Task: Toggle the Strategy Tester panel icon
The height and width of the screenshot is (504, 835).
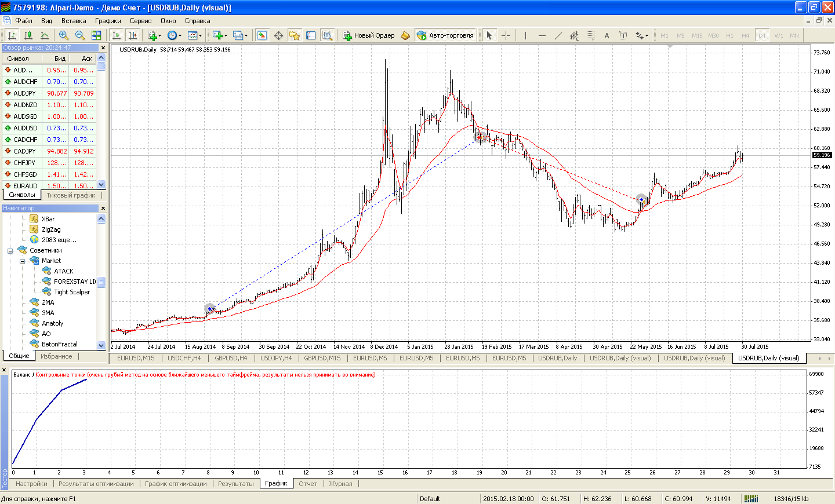Action: click(x=327, y=35)
